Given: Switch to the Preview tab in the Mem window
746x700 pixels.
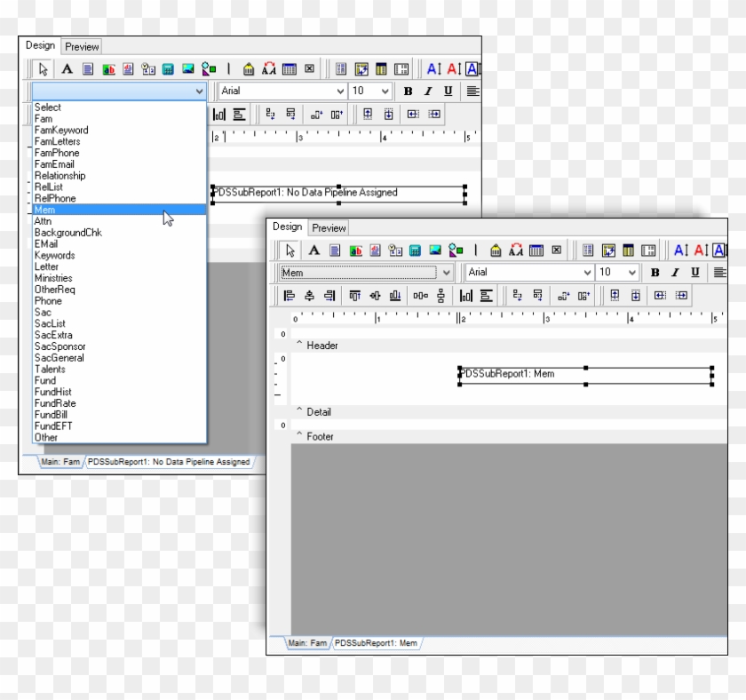Looking at the screenshot, I should pos(329,228).
